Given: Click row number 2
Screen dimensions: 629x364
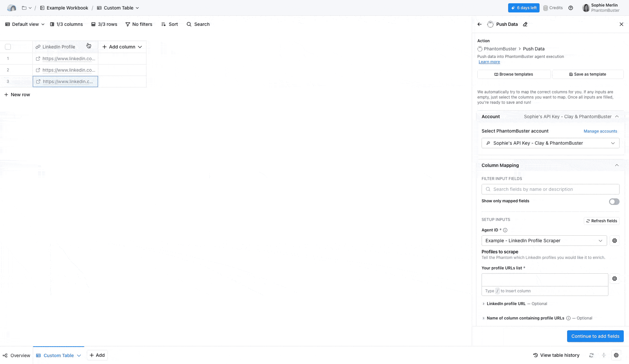Looking at the screenshot, I should (8, 70).
